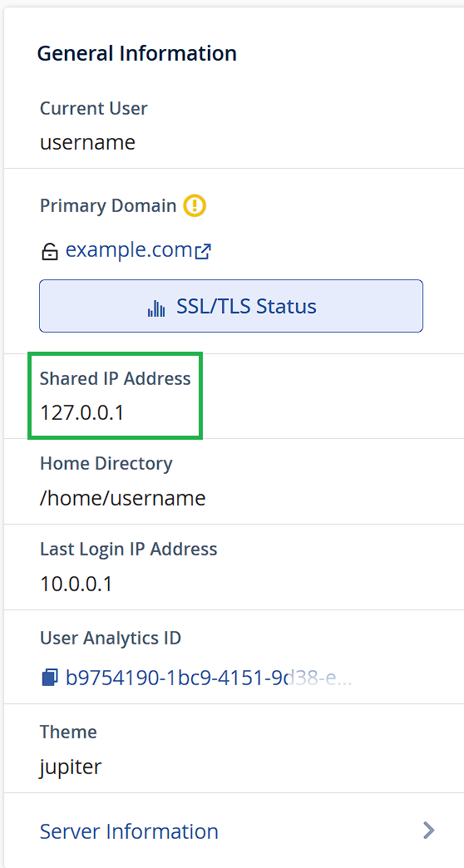Select the 10.0.0.1 last login IP
464x868 pixels.
point(76,584)
